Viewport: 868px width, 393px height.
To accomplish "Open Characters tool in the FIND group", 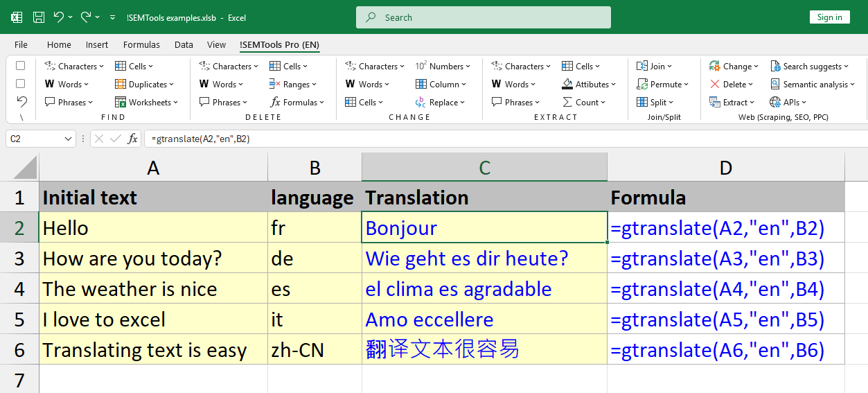I will click(x=73, y=67).
